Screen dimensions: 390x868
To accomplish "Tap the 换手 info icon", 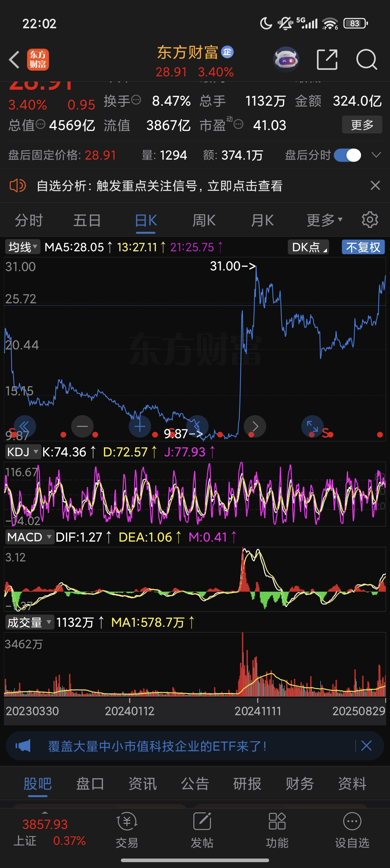I will click(x=136, y=100).
